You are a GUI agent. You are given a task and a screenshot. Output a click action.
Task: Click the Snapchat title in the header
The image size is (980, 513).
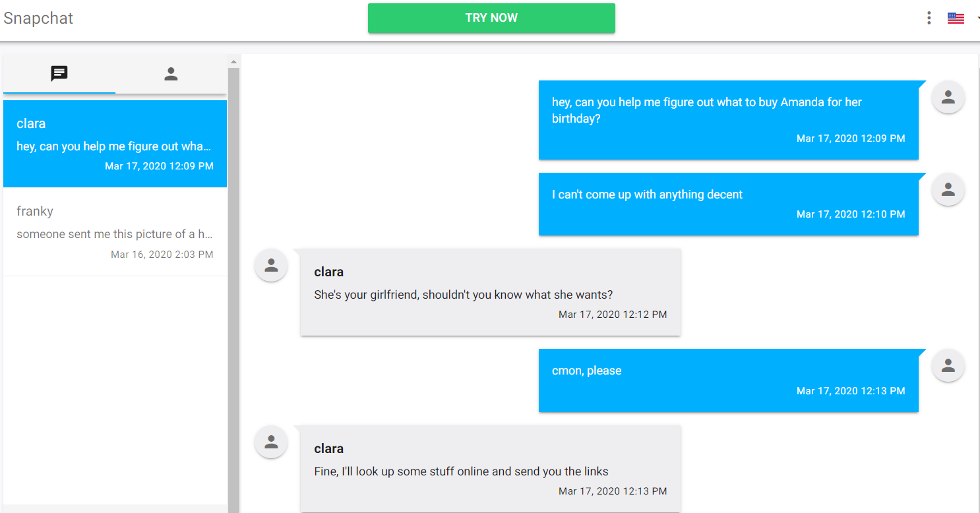tap(38, 18)
